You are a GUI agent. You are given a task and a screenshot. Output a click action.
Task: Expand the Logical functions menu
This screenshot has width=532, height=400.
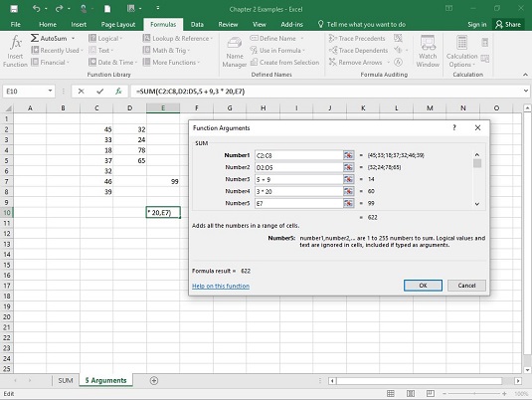pyautogui.click(x=105, y=39)
